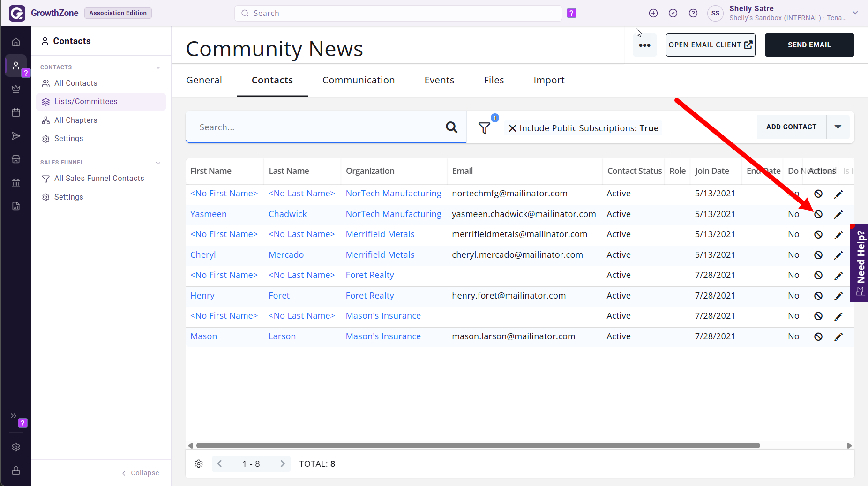868x486 pixels.
Task: Switch to the Import tab
Action: click(x=549, y=80)
